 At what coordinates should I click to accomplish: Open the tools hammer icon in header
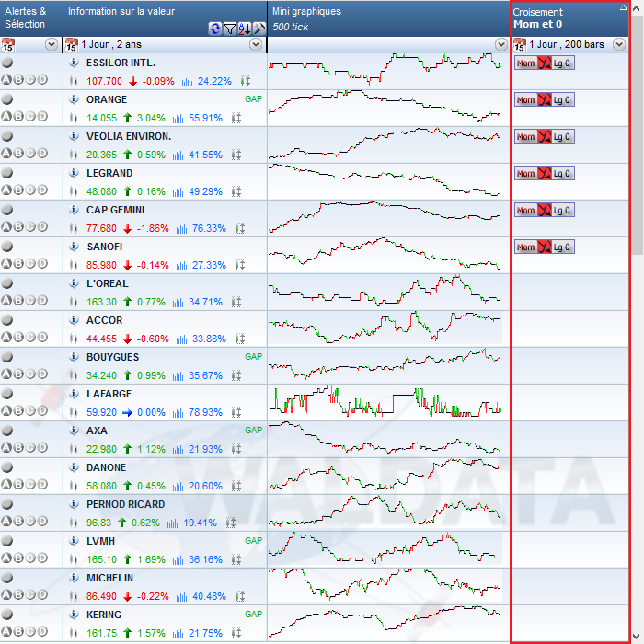[x=259, y=29]
